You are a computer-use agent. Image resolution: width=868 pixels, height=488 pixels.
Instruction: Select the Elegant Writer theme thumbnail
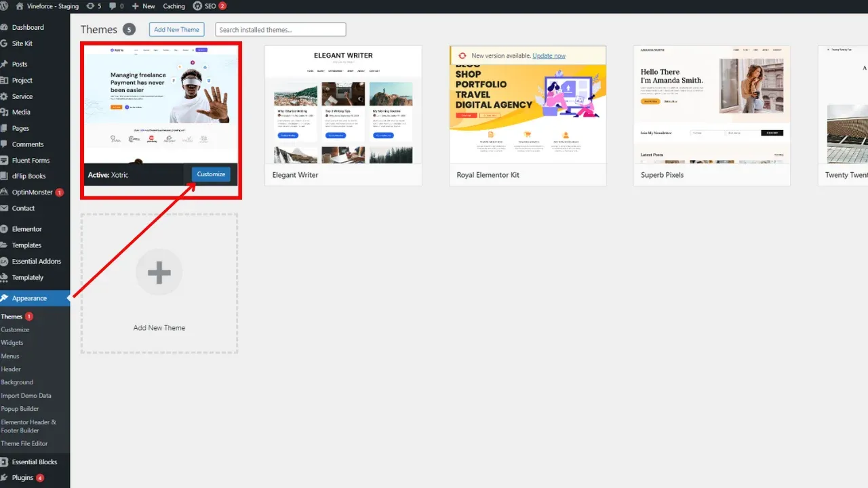[x=343, y=104]
